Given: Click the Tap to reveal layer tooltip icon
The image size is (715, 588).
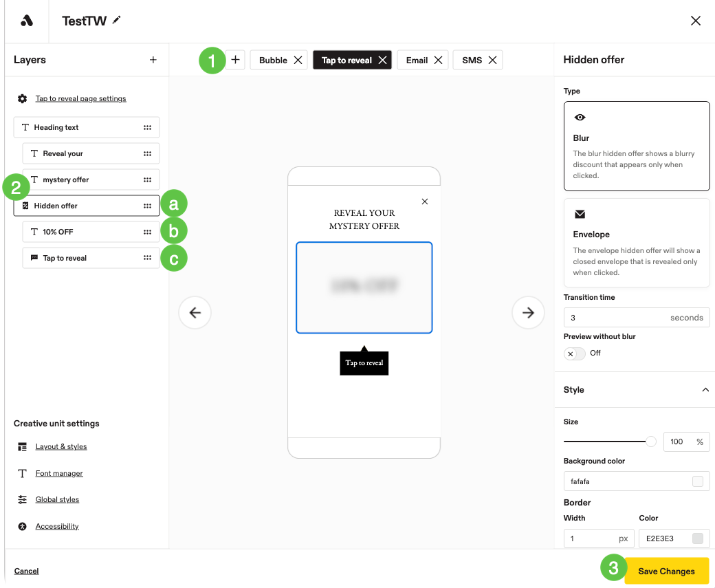Looking at the screenshot, I should coord(34,258).
